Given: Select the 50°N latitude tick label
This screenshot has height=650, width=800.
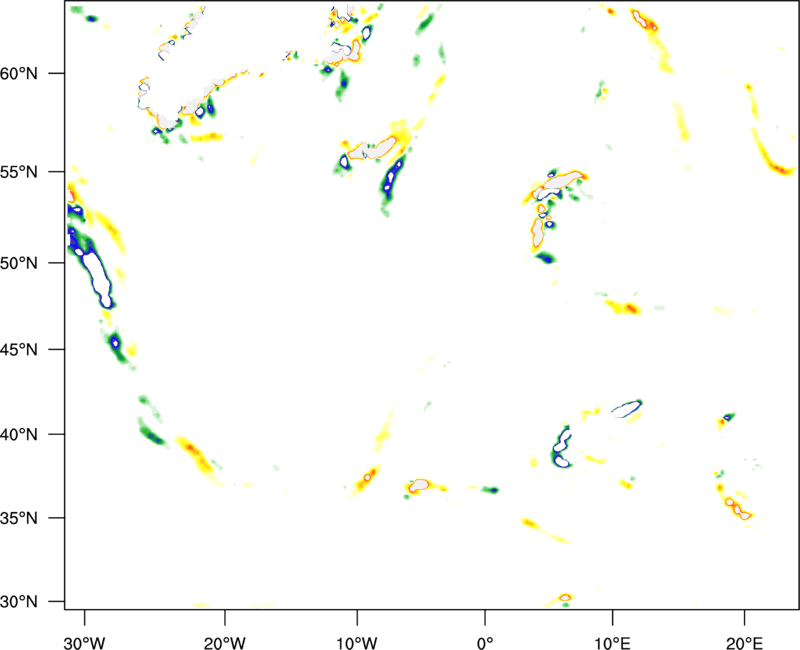Looking at the screenshot, I should click(37, 263).
